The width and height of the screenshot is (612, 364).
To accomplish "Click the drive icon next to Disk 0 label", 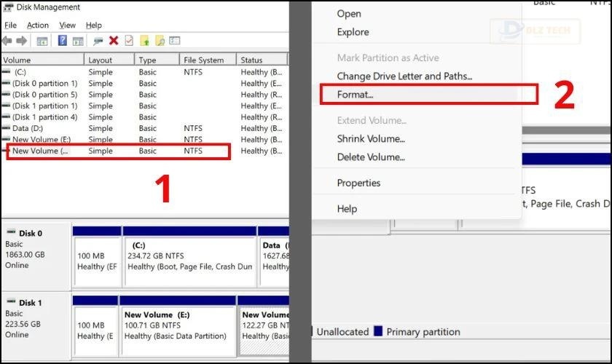I will [x=12, y=232].
